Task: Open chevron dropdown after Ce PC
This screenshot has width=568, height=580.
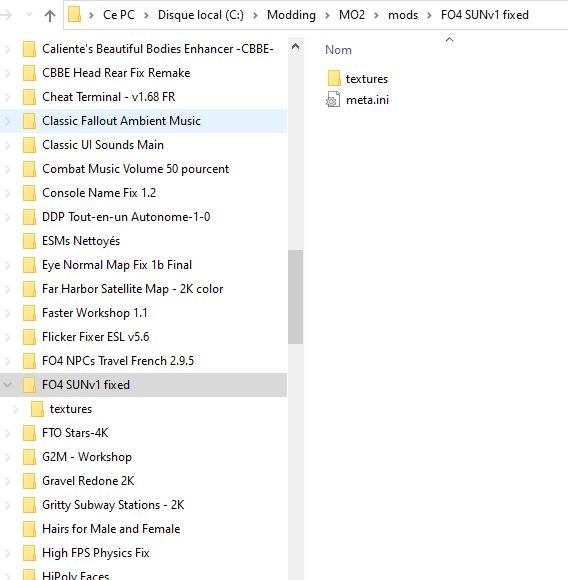Action: click(146, 16)
